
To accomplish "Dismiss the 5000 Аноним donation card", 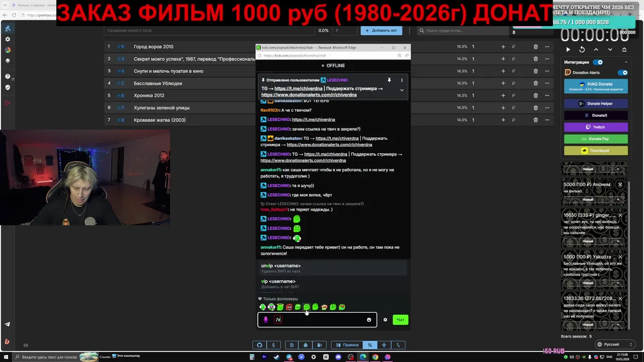I will pos(620,185).
